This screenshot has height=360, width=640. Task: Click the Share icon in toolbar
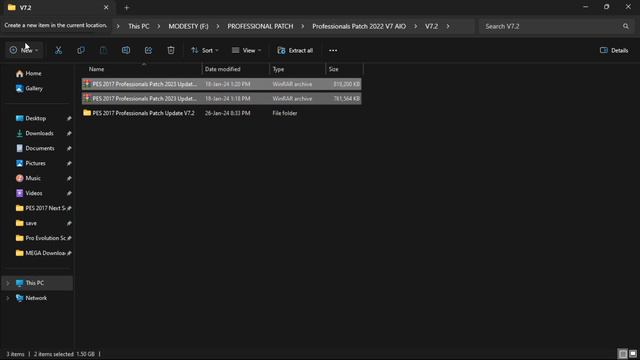148,50
